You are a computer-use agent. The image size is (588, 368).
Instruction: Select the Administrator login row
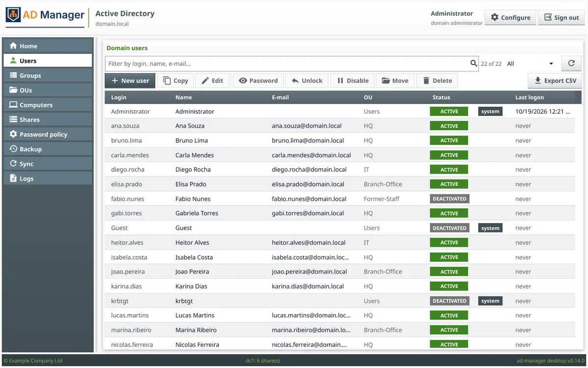[130, 111]
